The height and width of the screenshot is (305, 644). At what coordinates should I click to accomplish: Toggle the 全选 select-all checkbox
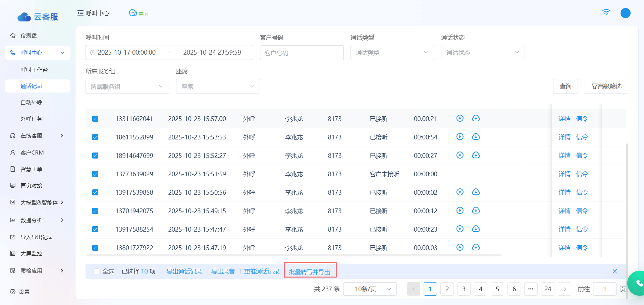(x=96, y=271)
